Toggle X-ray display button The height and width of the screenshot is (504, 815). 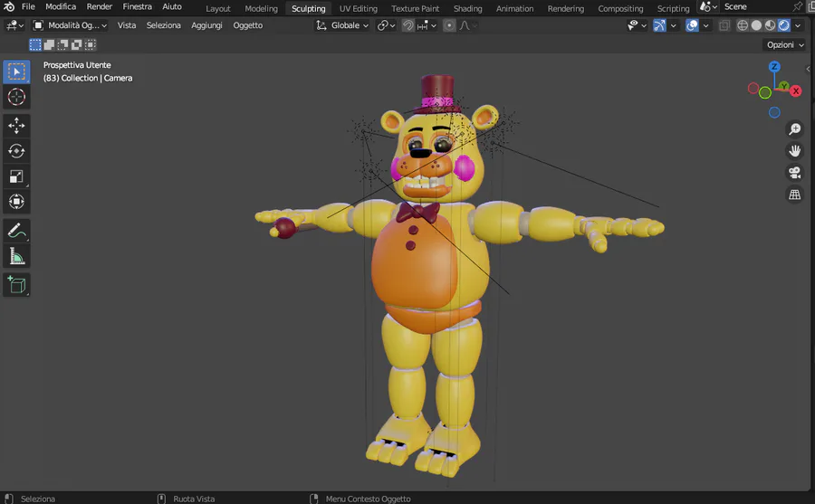pyautogui.click(x=724, y=25)
